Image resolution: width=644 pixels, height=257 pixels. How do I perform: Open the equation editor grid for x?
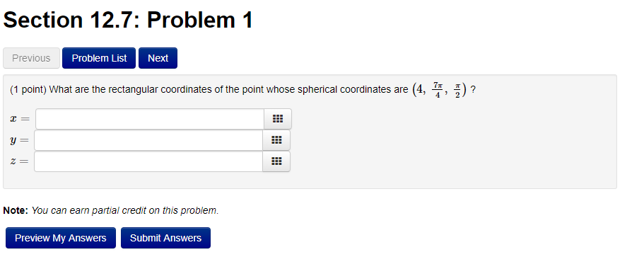click(x=278, y=119)
